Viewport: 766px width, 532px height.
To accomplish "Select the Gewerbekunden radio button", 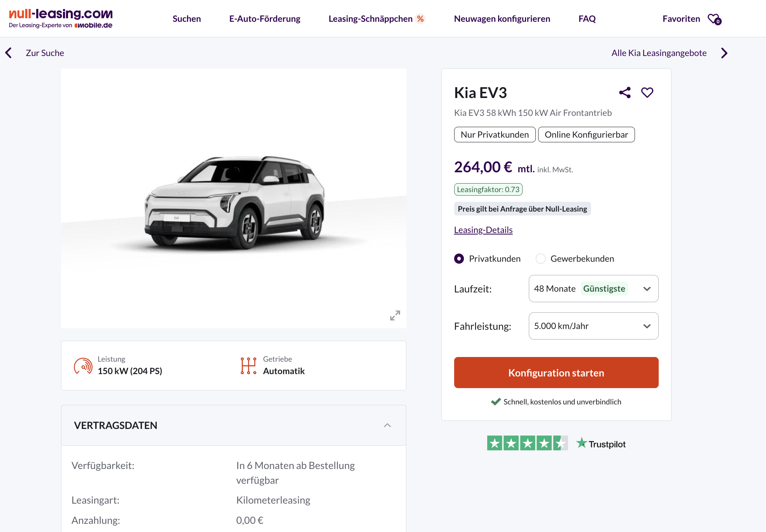I will point(540,259).
